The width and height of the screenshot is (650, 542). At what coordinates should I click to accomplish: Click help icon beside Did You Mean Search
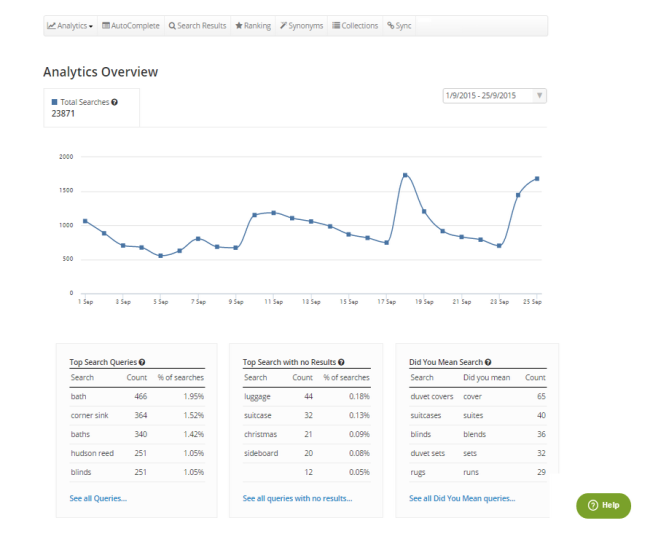pos(488,362)
